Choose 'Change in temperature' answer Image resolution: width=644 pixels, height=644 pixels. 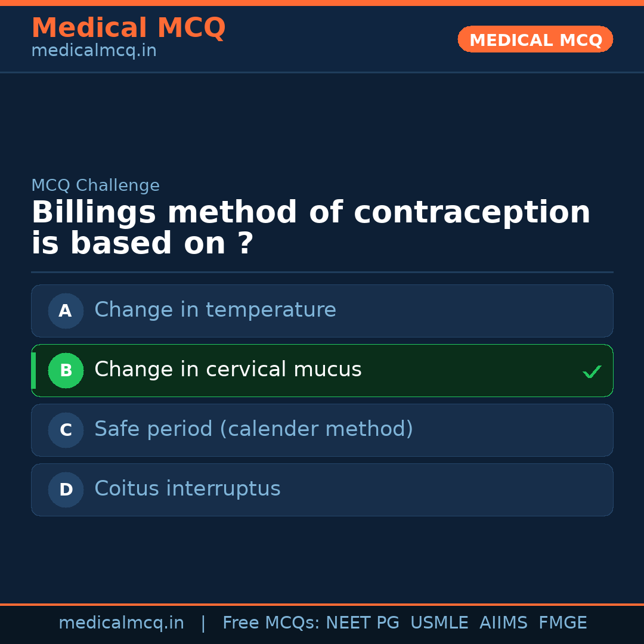click(x=215, y=310)
